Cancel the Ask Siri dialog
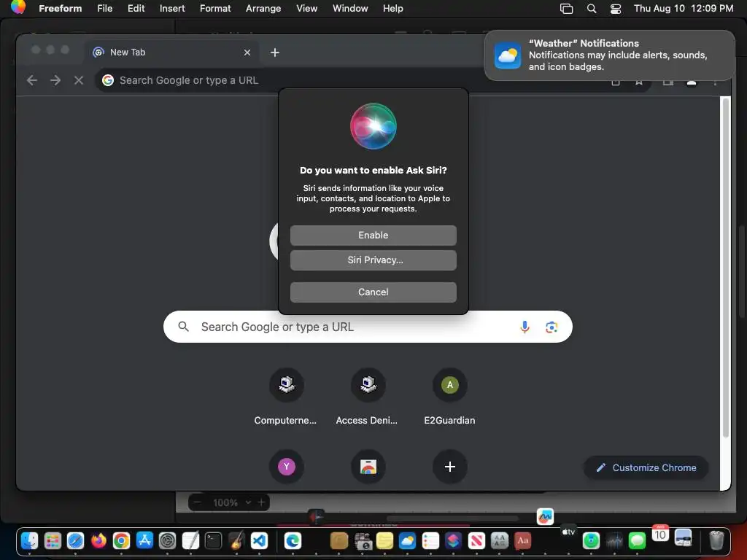Viewport: 747px width, 560px height. point(373,292)
